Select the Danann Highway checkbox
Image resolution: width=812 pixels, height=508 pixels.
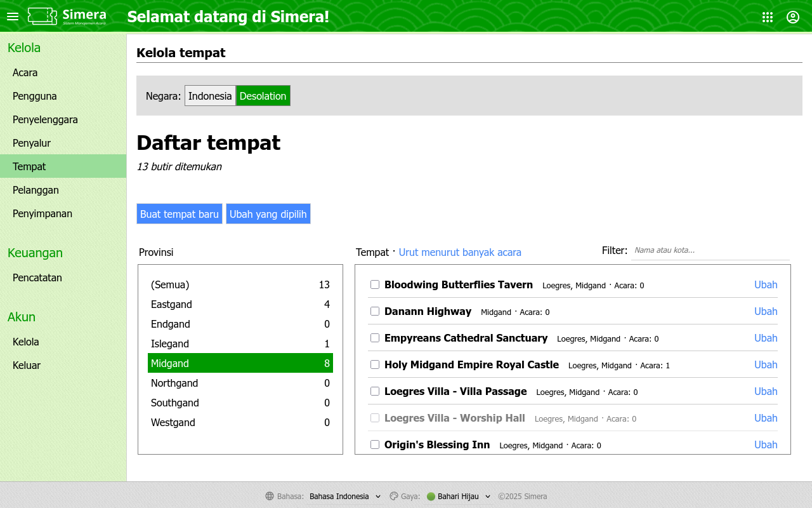tap(375, 311)
